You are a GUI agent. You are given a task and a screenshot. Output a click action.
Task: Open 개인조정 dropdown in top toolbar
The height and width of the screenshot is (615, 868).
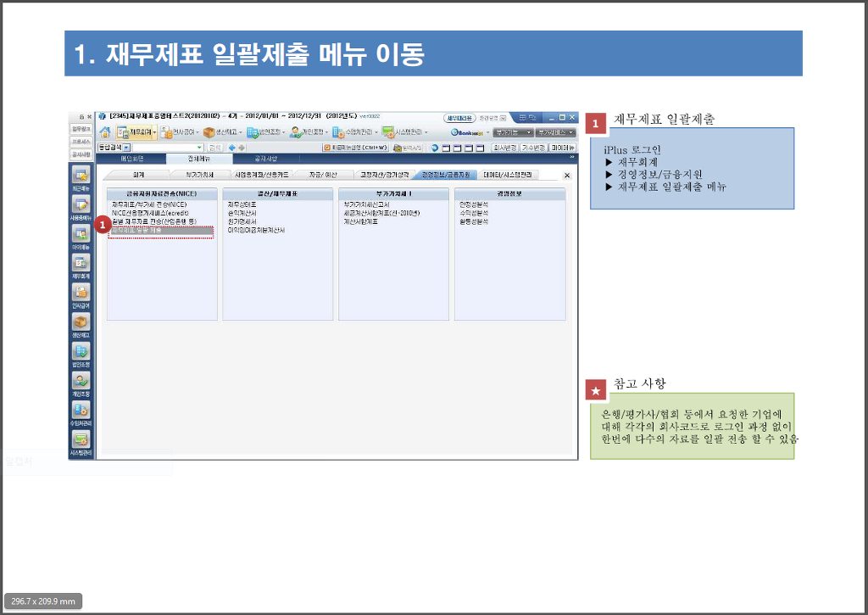[309, 132]
